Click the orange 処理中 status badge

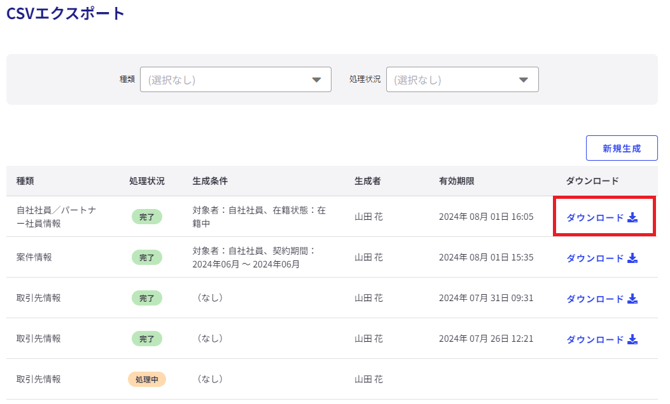(x=146, y=380)
